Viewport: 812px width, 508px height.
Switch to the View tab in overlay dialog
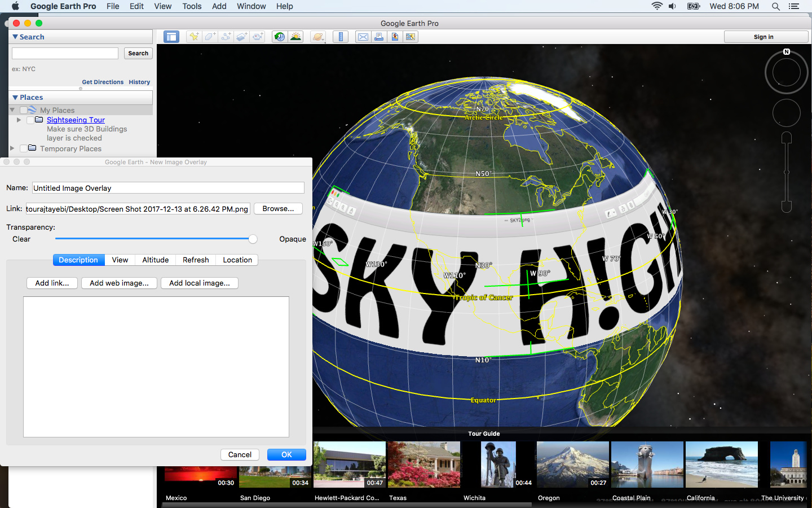tap(120, 260)
